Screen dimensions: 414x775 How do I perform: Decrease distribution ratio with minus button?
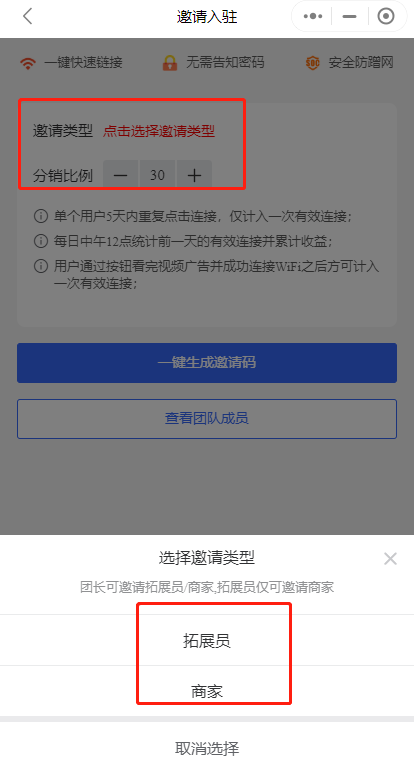121,175
